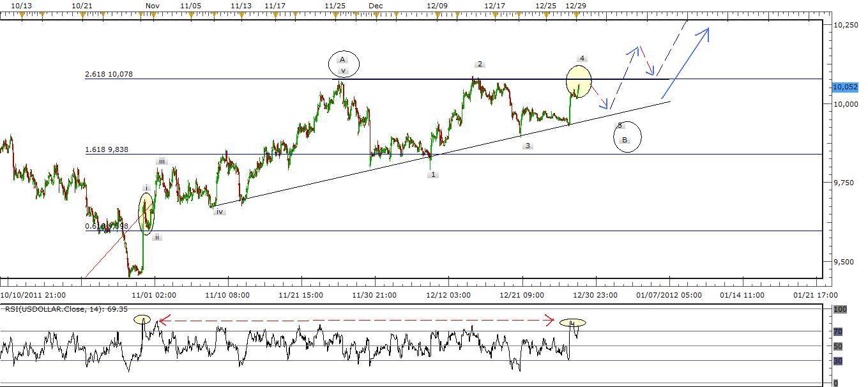
Task: Select the 1.618 9,838 Fibonacci level label
Action: point(106,150)
